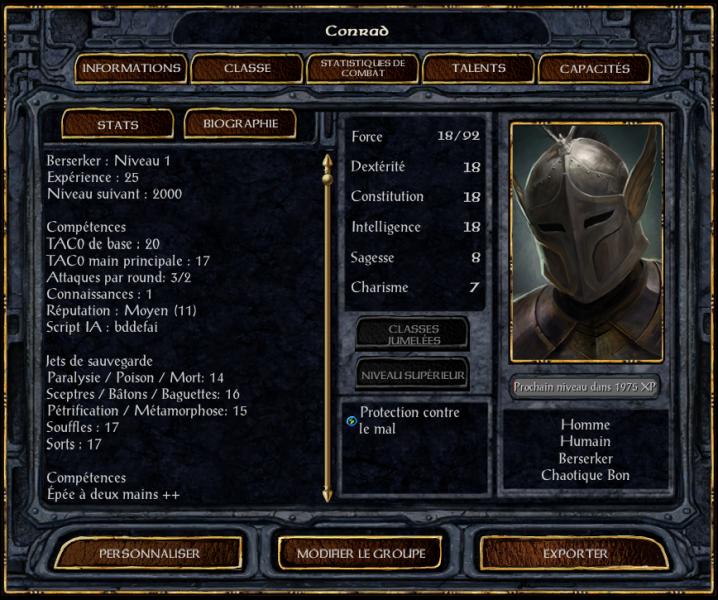718x600 pixels.
Task: Click 'Réputation : Moyen (11)'
Action: (121, 311)
